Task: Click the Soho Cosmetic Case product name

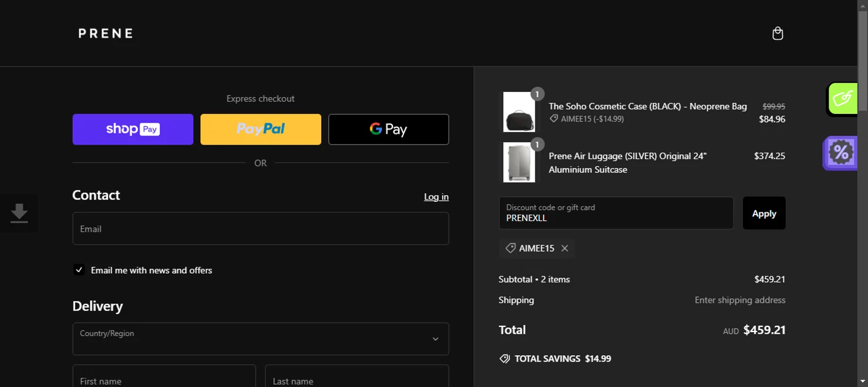Action: 648,106
